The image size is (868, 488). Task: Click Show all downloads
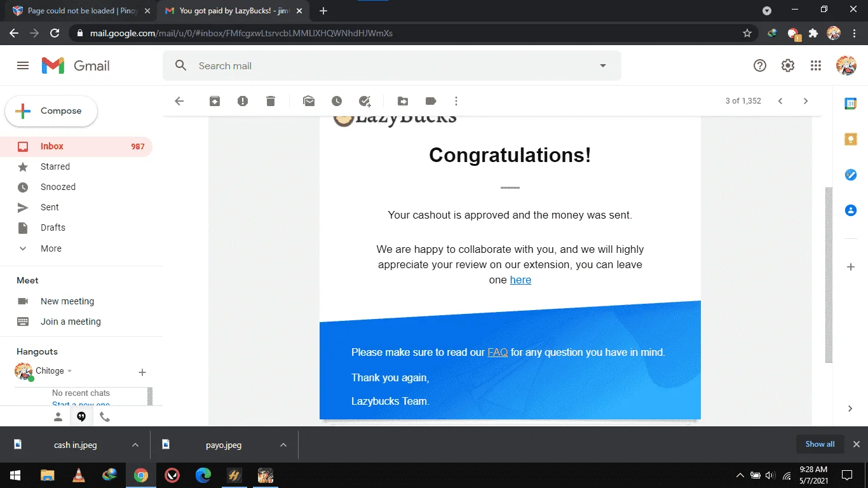(x=820, y=444)
